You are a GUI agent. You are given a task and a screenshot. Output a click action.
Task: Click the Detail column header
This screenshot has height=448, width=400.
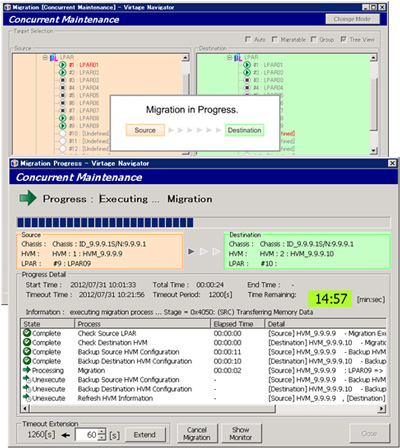coord(326,324)
